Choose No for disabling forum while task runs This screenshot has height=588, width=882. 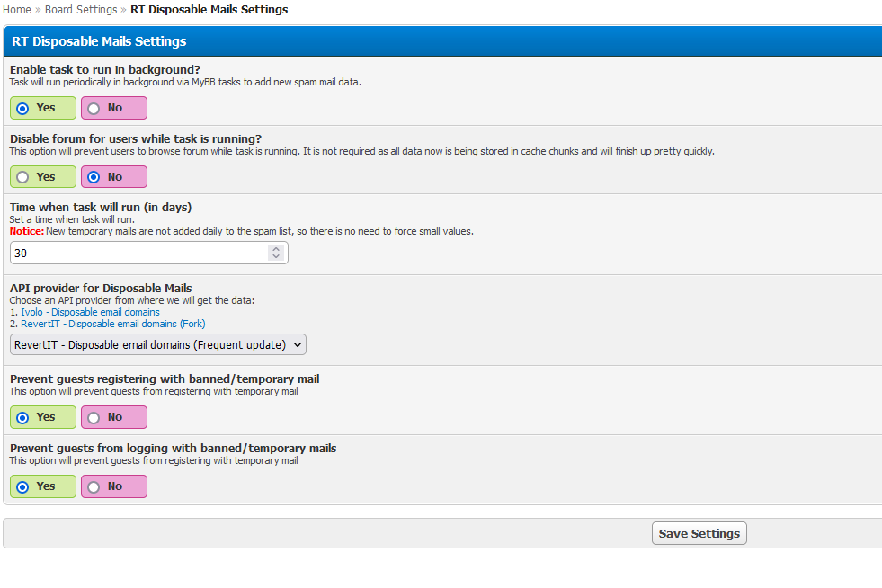pos(94,177)
